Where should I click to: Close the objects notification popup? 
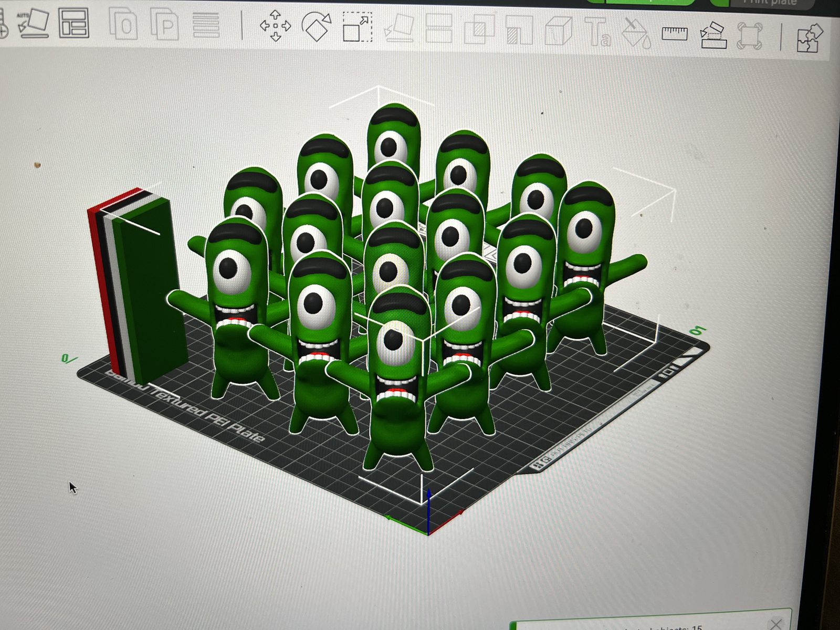click(775, 624)
